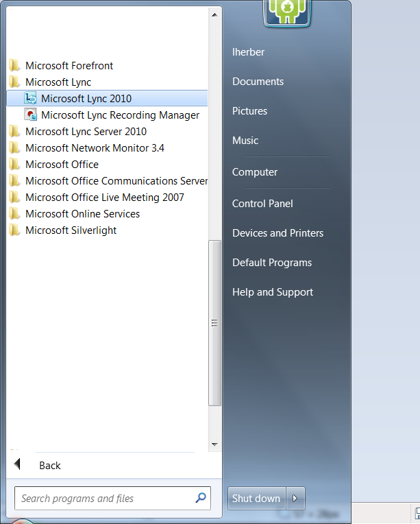420x524 pixels.
Task: Expand Microsoft Forefront folder
Action: point(69,66)
